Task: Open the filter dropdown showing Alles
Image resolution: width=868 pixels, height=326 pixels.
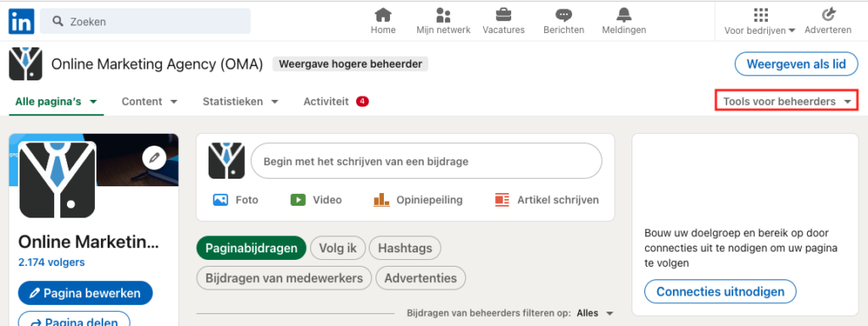Action: (x=595, y=313)
